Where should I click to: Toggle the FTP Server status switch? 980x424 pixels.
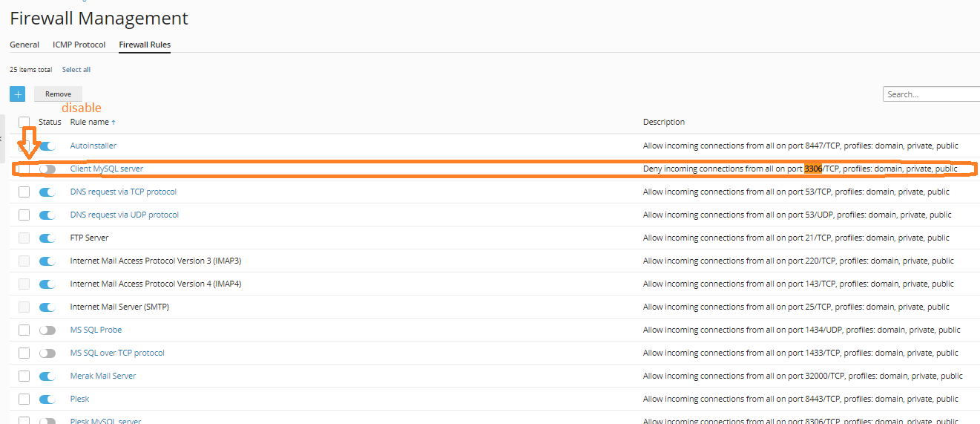pyautogui.click(x=47, y=238)
